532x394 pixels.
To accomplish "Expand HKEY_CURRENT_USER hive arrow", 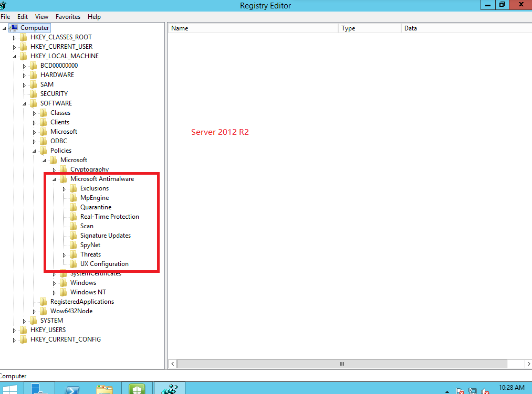I will (x=14, y=47).
